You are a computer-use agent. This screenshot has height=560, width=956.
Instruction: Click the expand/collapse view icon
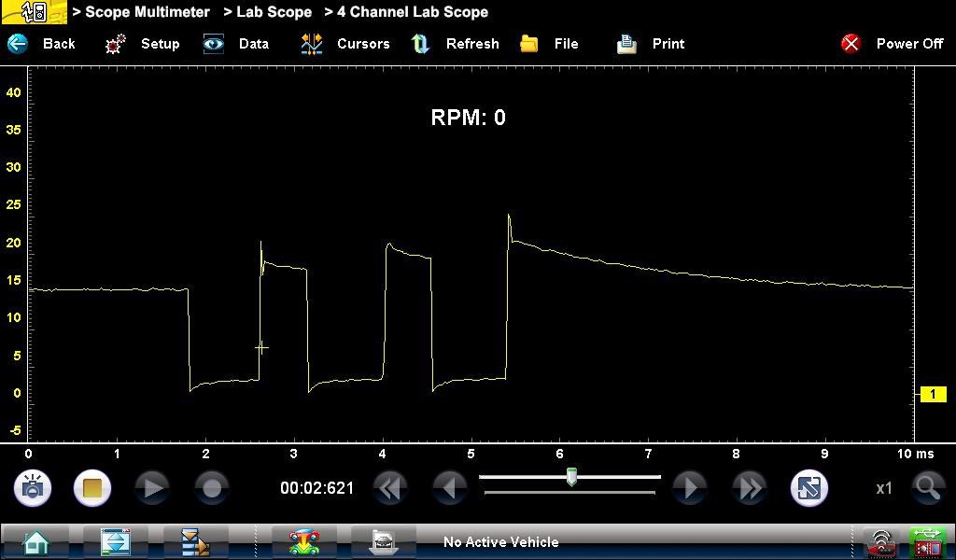point(808,488)
